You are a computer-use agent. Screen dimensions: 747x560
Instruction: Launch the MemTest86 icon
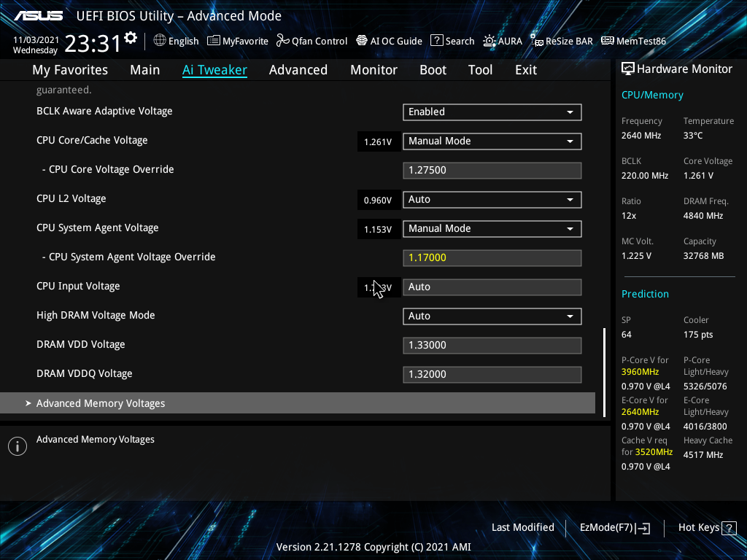608,41
